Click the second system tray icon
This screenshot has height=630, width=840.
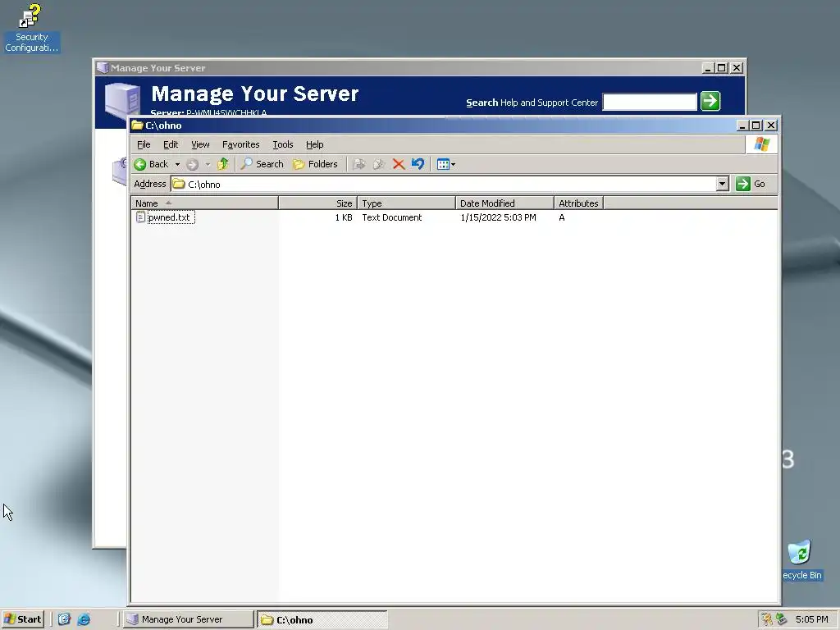coord(782,619)
